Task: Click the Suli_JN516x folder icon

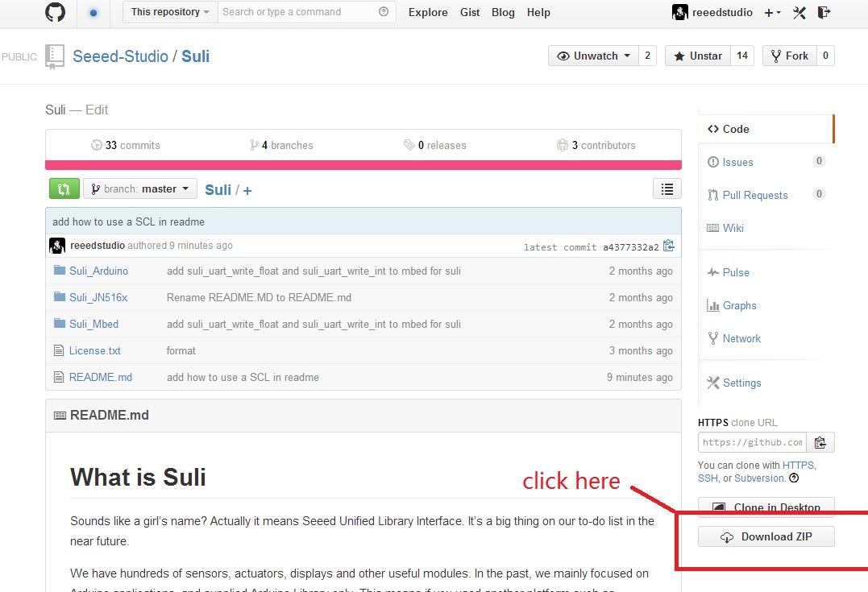Action: 60,296
